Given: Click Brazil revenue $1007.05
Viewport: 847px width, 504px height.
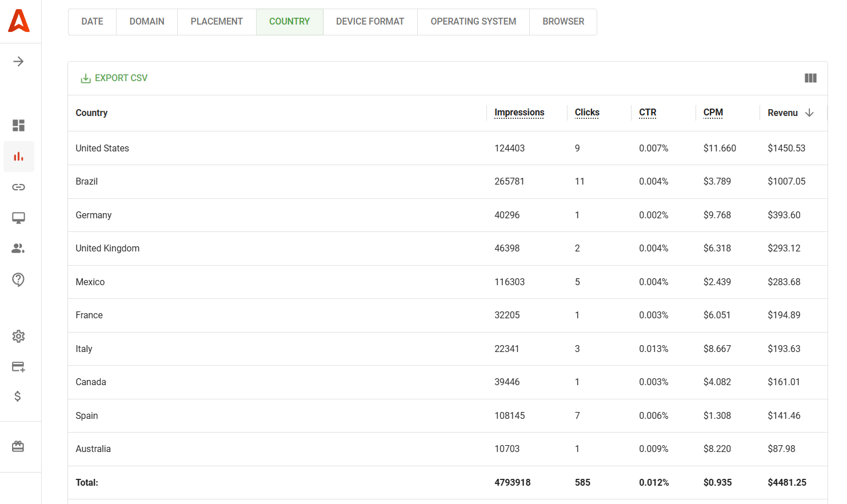Looking at the screenshot, I should tap(786, 181).
